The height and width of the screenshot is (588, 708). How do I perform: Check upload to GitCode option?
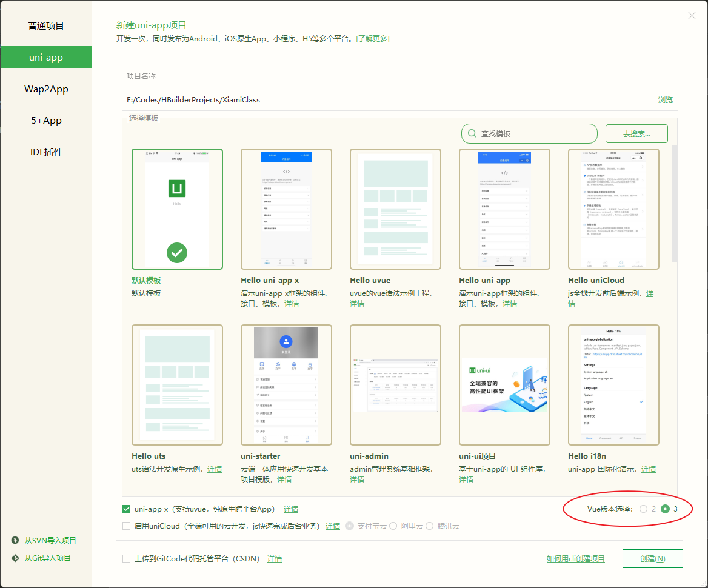point(127,558)
